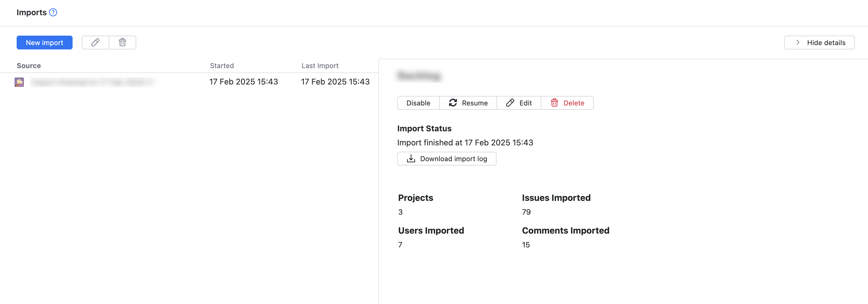The image size is (868, 304).
Task: Click the Source column header
Action: 28,66
